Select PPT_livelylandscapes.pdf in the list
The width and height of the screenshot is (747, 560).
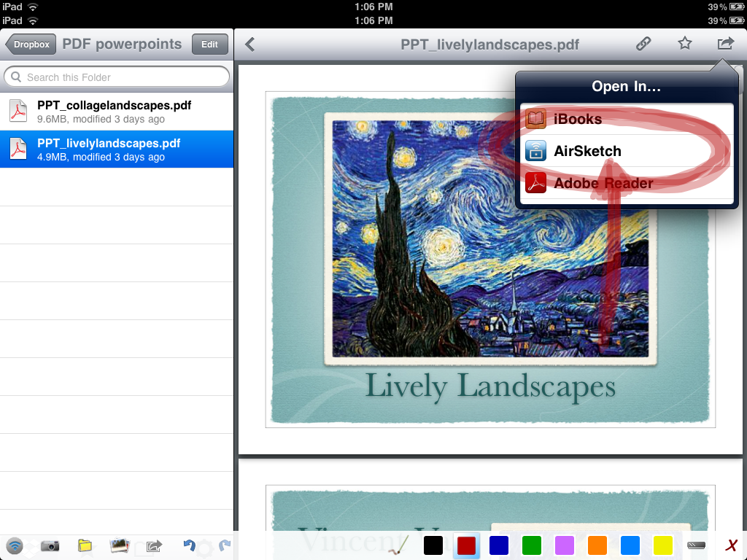(117, 149)
